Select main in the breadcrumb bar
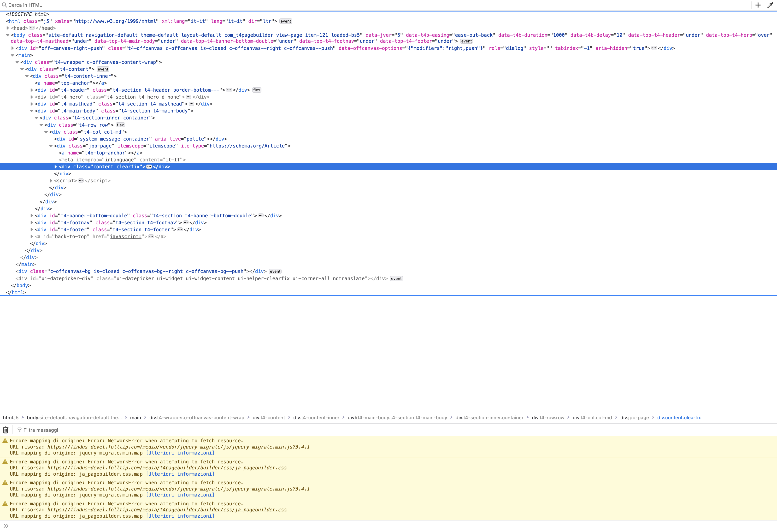The height and width of the screenshot is (532, 777). (x=135, y=418)
